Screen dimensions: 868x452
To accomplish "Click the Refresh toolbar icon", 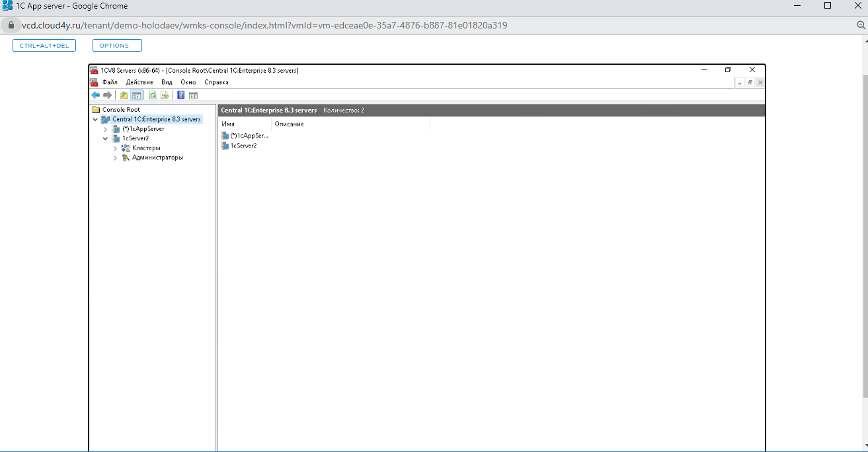I will point(153,95).
